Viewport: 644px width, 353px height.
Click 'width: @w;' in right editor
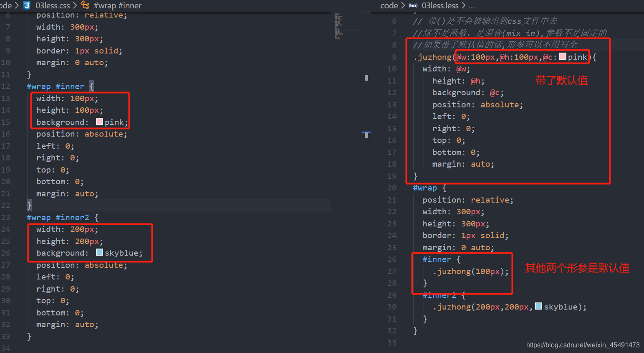tap(446, 69)
